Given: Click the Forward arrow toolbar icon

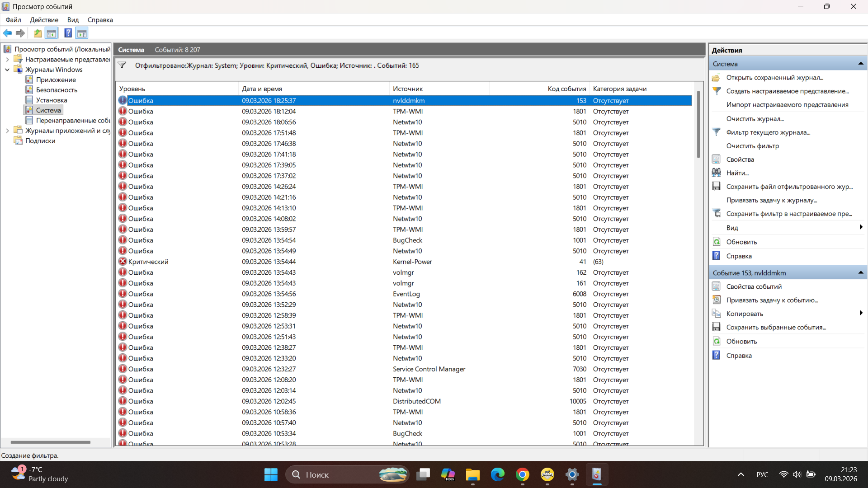Looking at the screenshot, I should (x=20, y=33).
